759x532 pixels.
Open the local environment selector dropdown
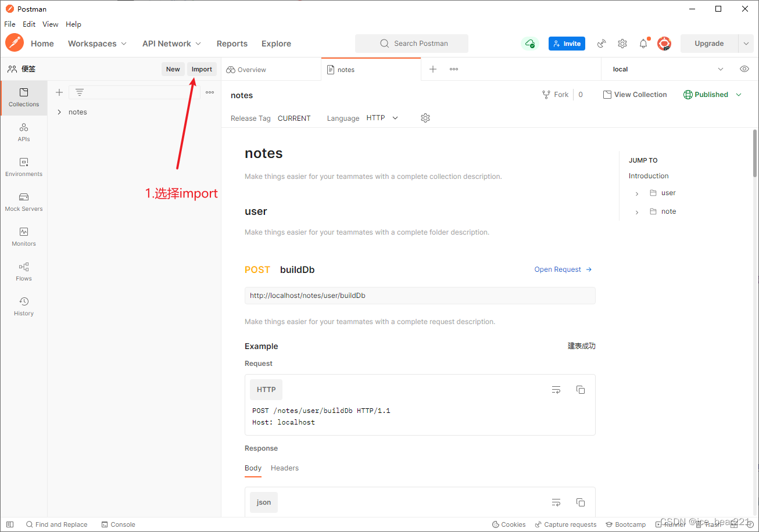tap(668, 69)
